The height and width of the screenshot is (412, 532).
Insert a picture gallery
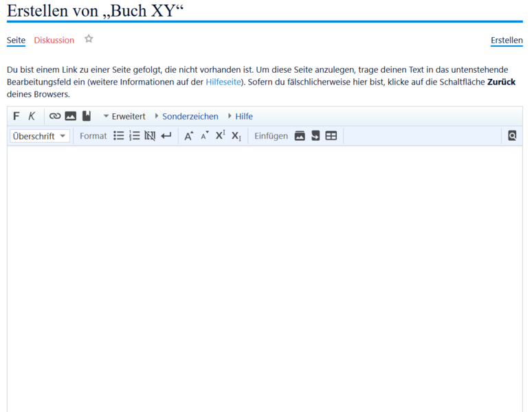click(x=300, y=136)
